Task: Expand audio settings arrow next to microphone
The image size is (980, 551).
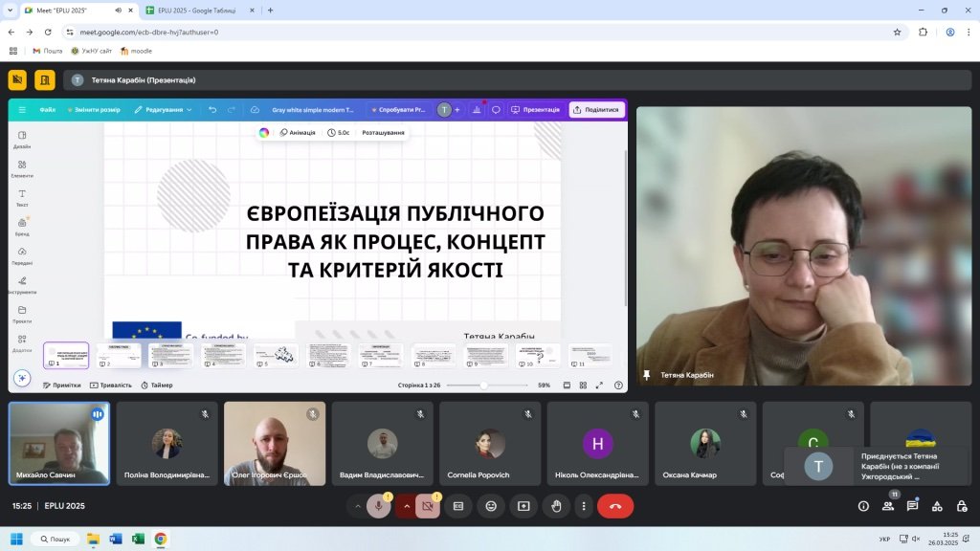Action: pos(358,506)
